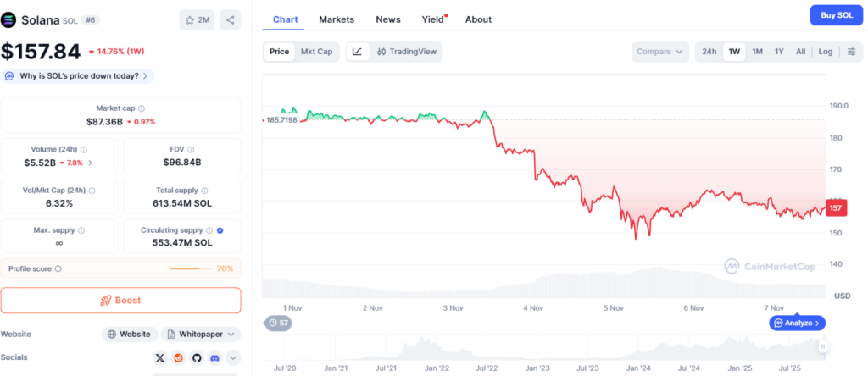Open X (Twitter) social link icon
Screen dimensions: 868x376
coord(159,358)
